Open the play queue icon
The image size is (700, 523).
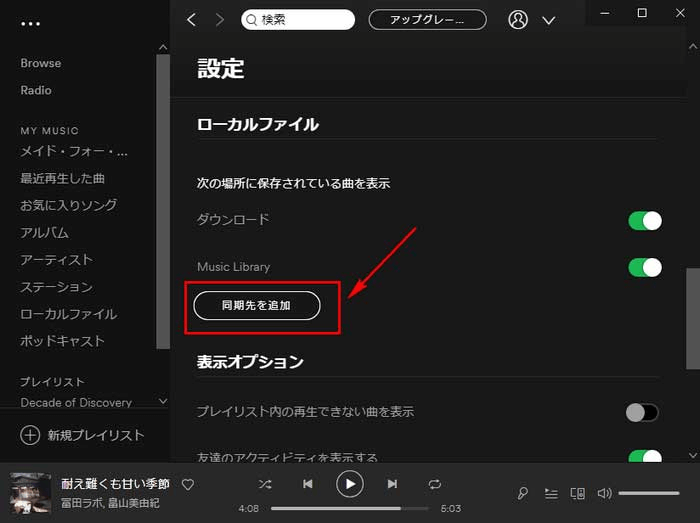coord(551,494)
